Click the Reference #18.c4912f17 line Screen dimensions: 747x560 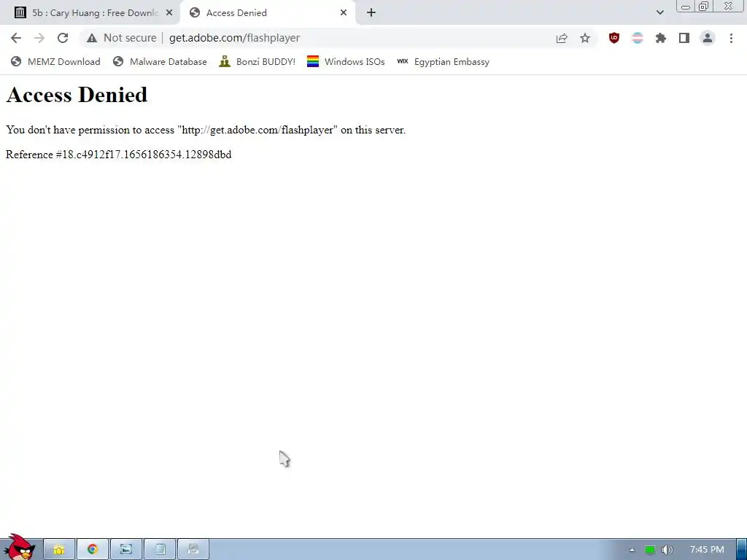pyautogui.click(x=119, y=155)
